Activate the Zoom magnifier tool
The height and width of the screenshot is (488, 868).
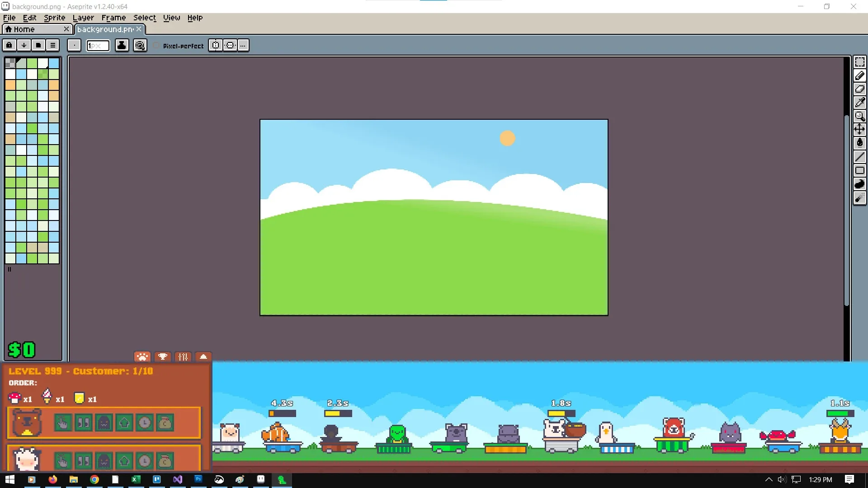click(859, 116)
